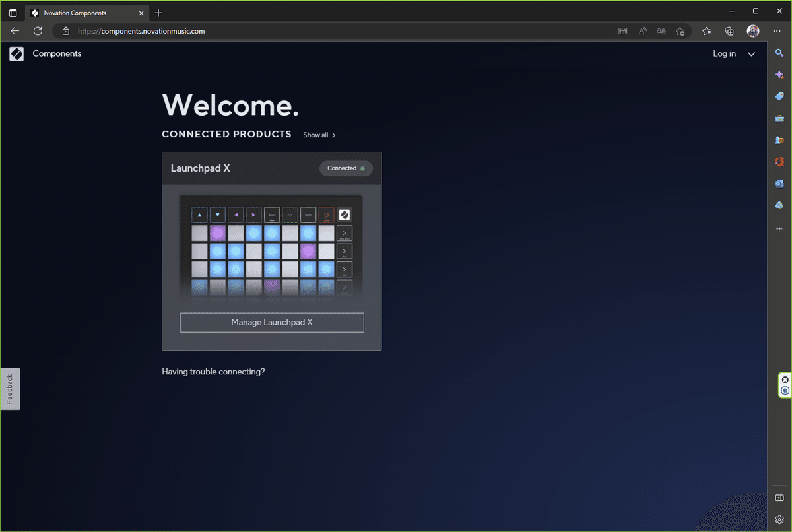The image size is (792, 532).
Task: Click the Connected status badge
Action: [346, 168]
